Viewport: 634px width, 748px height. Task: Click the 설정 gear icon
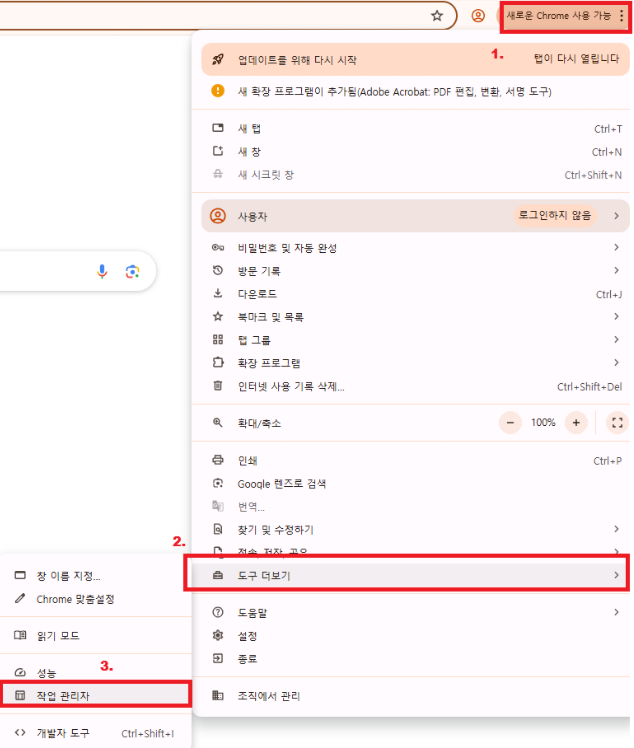pos(218,635)
